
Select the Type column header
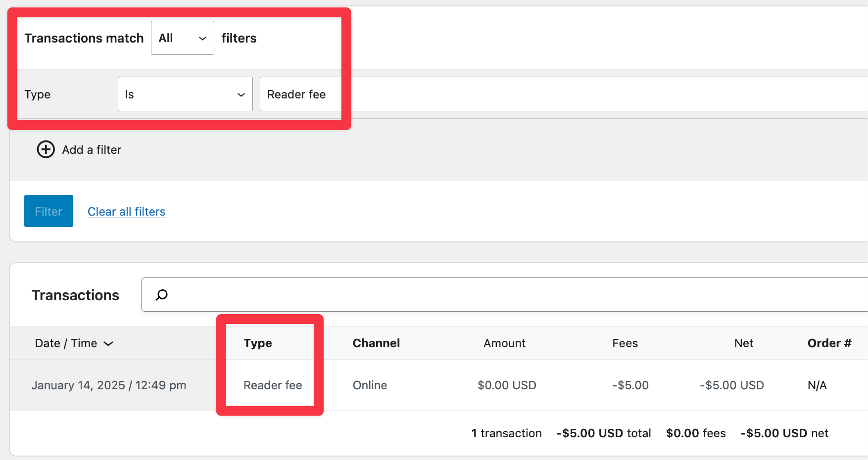[x=257, y=343]
